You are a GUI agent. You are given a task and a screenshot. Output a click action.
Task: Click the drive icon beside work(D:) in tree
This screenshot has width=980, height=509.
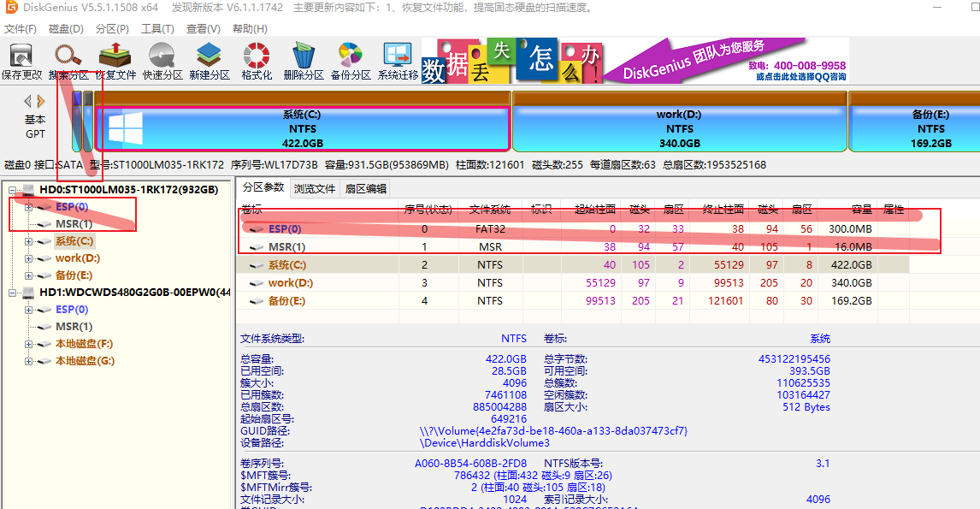(x=44, y=258)
